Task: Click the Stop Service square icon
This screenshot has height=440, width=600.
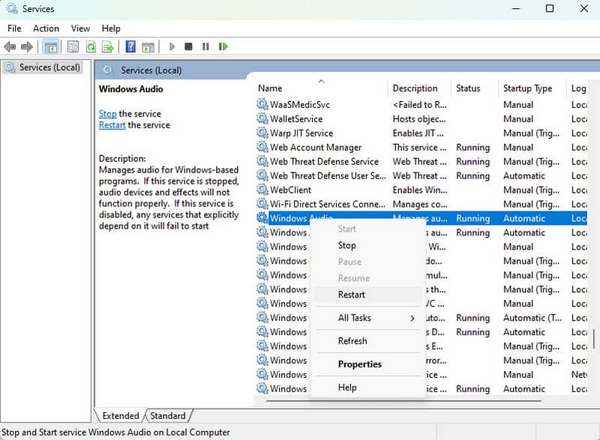Action: (188, 47)
